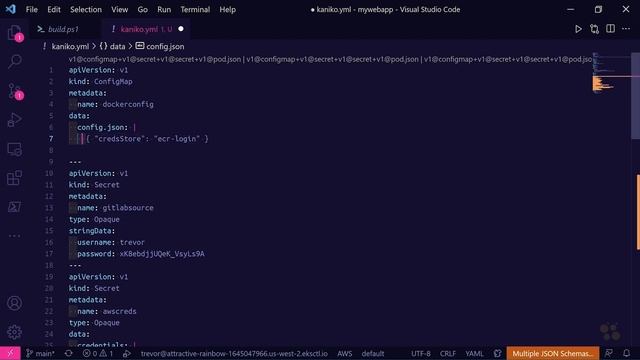Click unsaved dot on kaniko.yml tab
Viewport: 640px width, 360px height.
click(181, 29)
